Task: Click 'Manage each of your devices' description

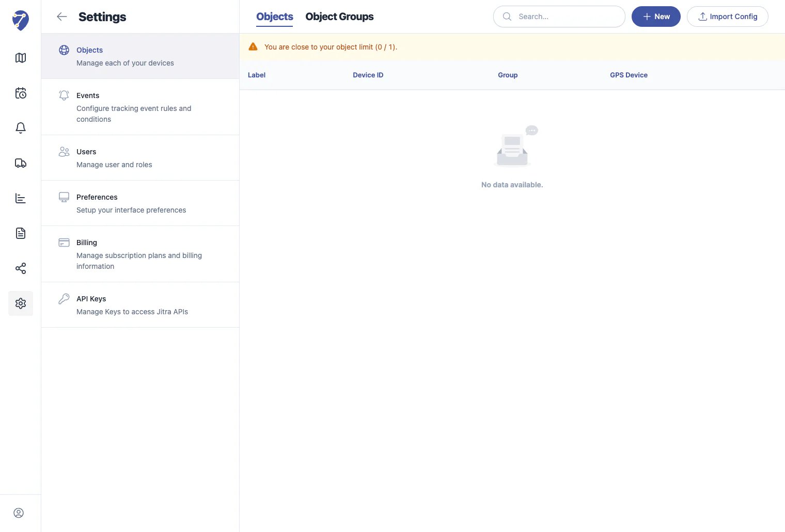Action: pyautogui.click(x=125, y=63)
